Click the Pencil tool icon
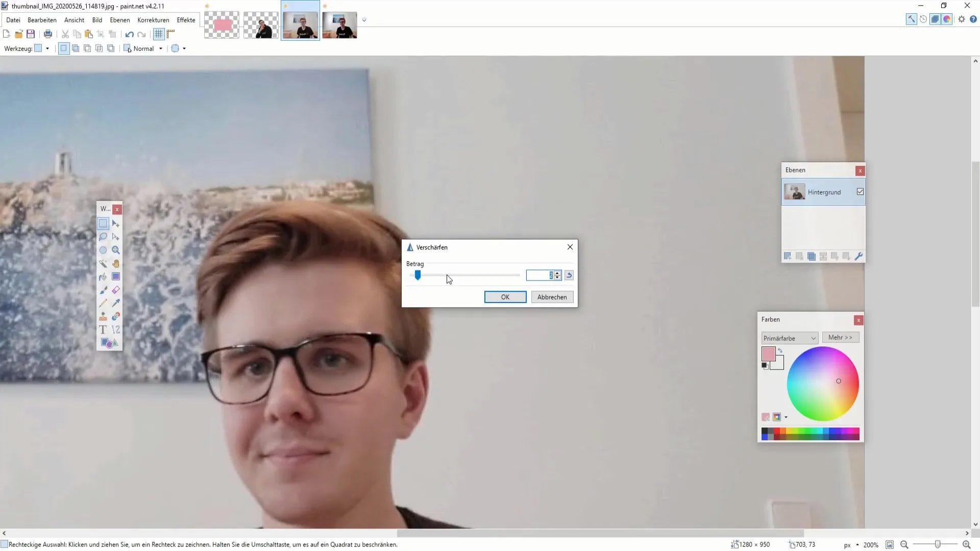 (x=103, y=303)
